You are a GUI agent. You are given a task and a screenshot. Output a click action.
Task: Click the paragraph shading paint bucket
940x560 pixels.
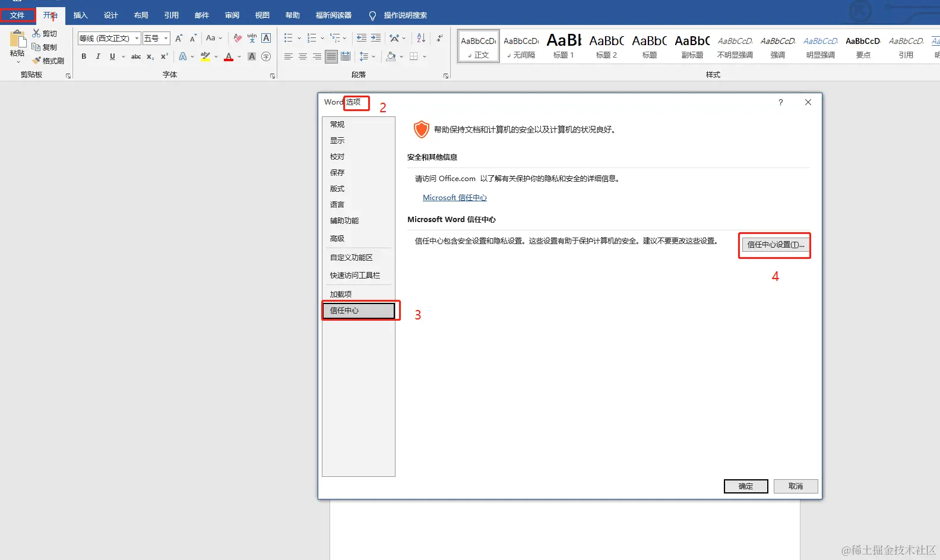point(391,56)
